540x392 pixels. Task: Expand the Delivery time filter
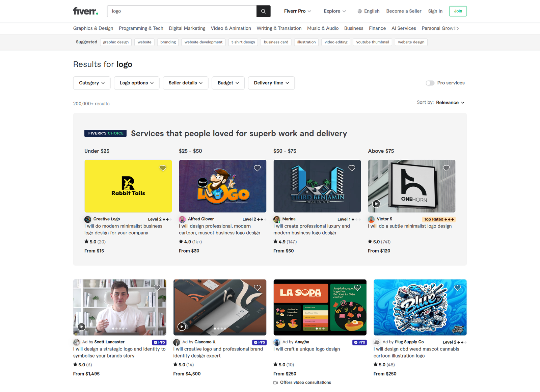[271, 83]
